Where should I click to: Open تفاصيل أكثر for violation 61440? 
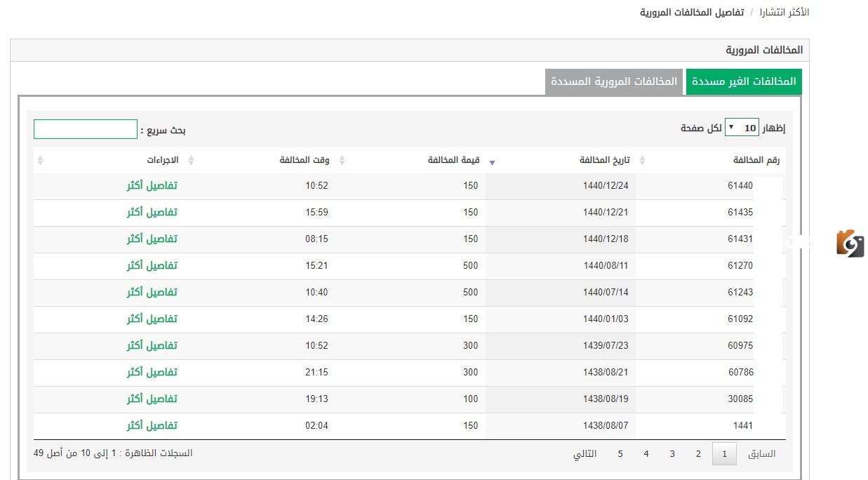pos(152,185)
